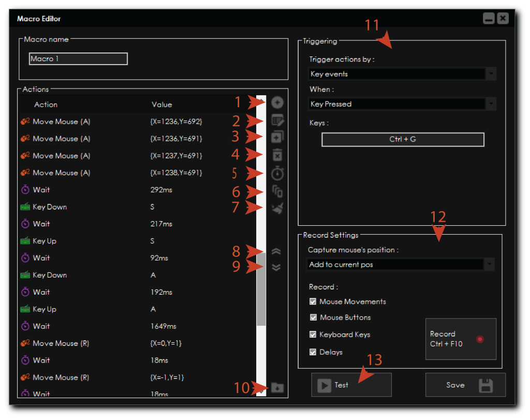This screenshot has height=420, width=530.
Task: Click the stopwatch delay icon
Action: (x=277, y=173)
